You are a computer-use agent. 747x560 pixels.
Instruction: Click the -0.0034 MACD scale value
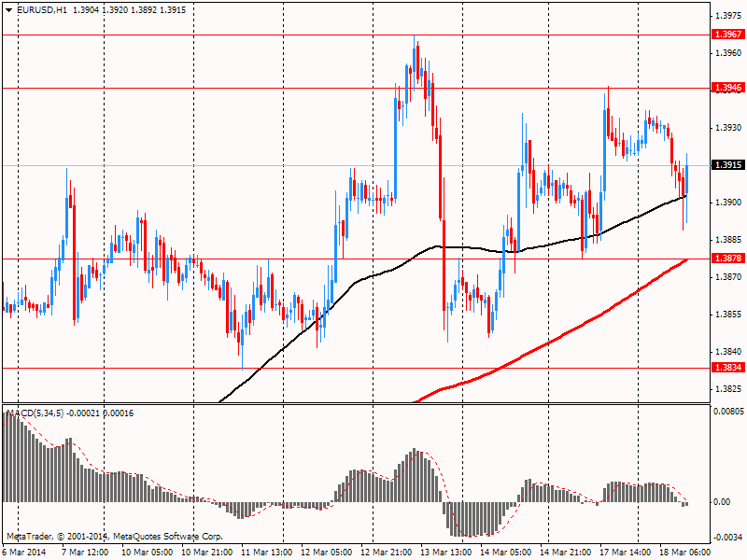tap(727, 537)
